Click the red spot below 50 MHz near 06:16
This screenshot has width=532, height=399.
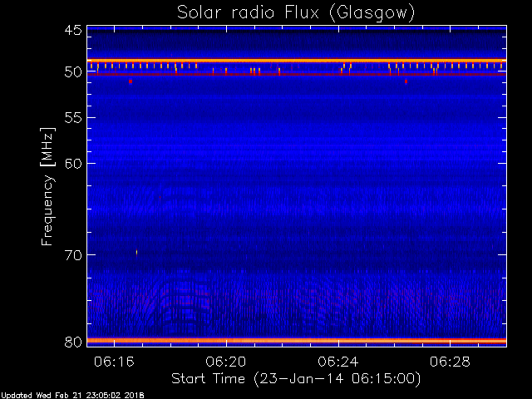[131, 81]
